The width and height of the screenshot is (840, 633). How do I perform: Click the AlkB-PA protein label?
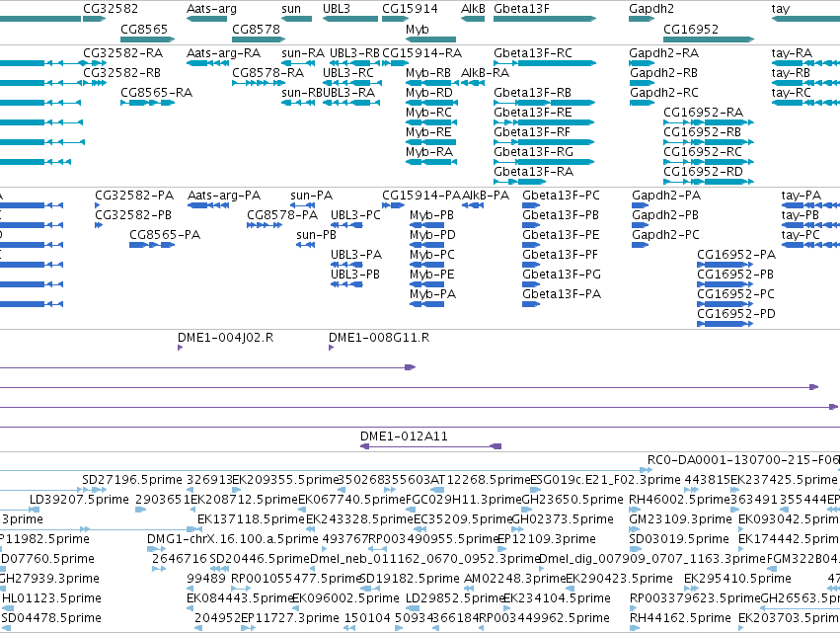pyautogui.click(x=486, y=196)
